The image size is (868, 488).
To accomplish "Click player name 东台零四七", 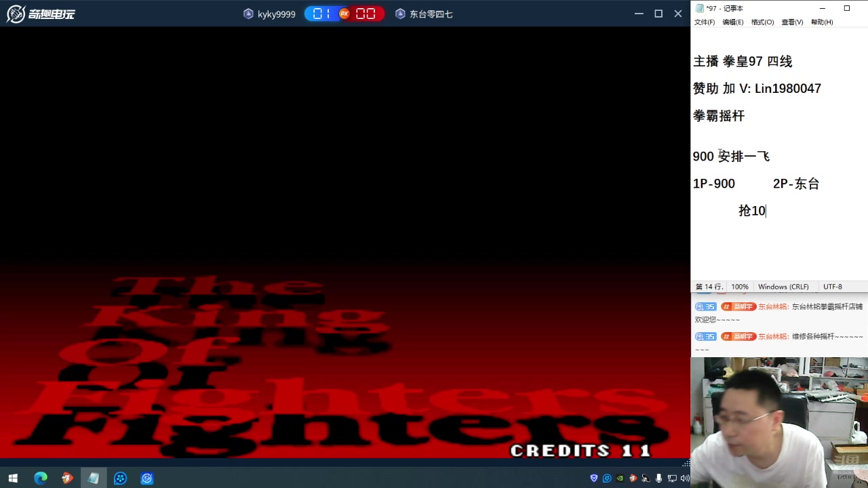I will click(x=431, y=14).
